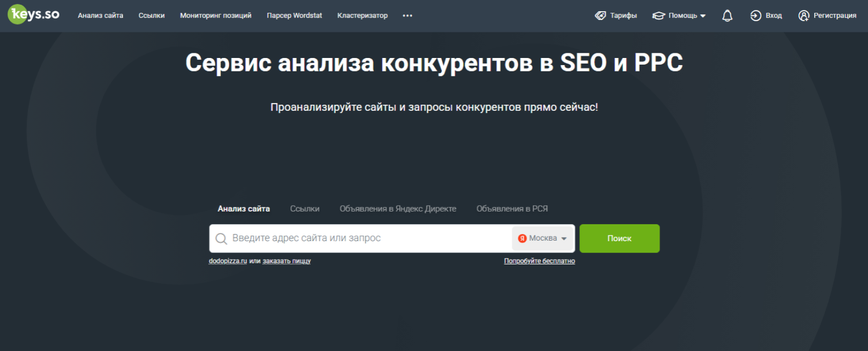Click the Вход login link
Screen dimensions: 868x351
[774, 16]
